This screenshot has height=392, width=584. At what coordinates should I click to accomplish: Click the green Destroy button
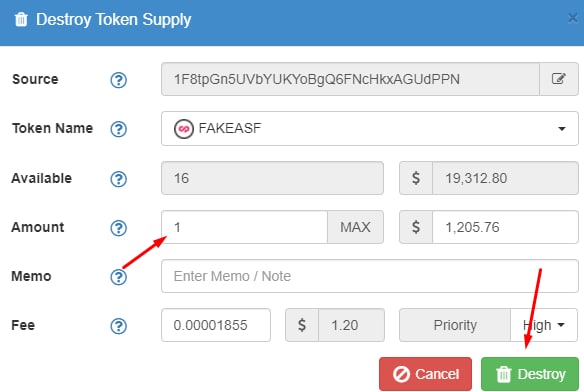pyautogui.click(x=530, y=374)
